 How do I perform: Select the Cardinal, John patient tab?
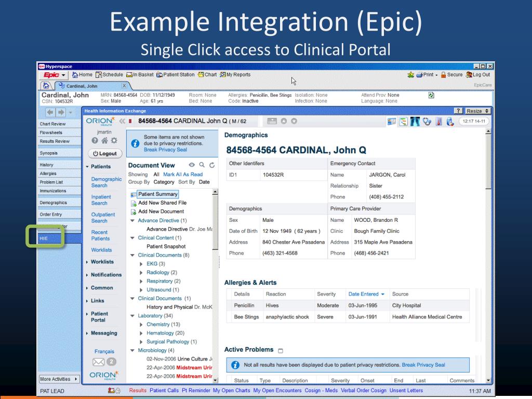tap(82, 86)
